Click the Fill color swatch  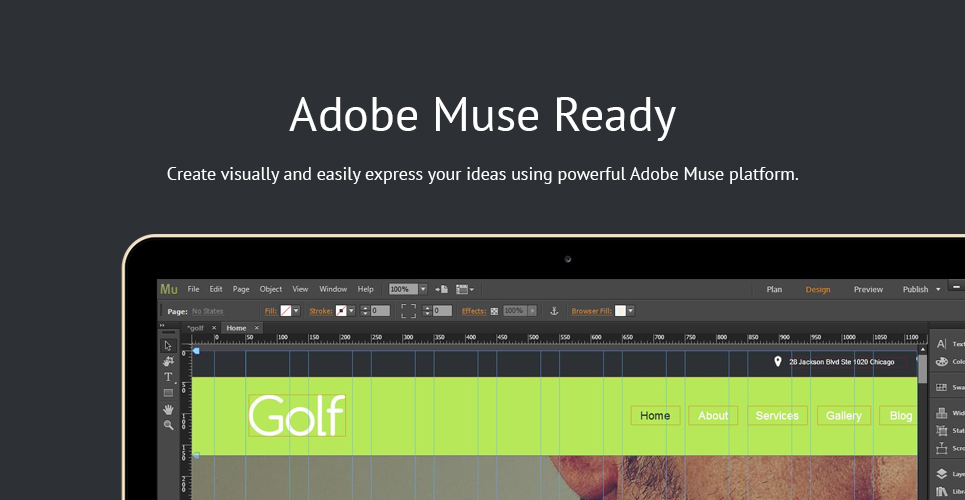pyautogui.click(x=286, y=311)
